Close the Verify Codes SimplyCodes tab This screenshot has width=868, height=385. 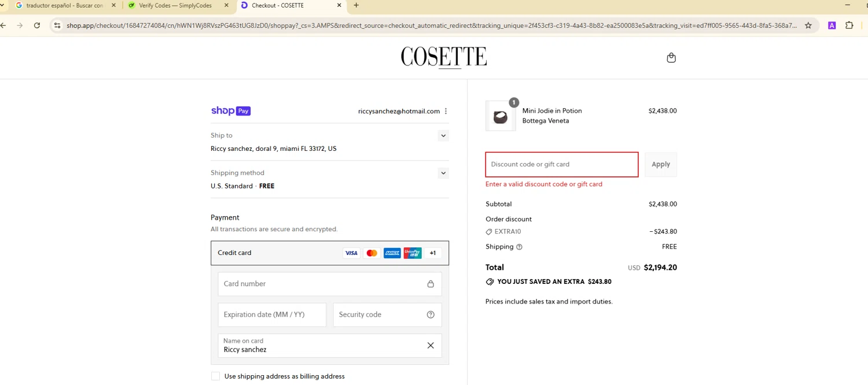[x=226, y=5]
